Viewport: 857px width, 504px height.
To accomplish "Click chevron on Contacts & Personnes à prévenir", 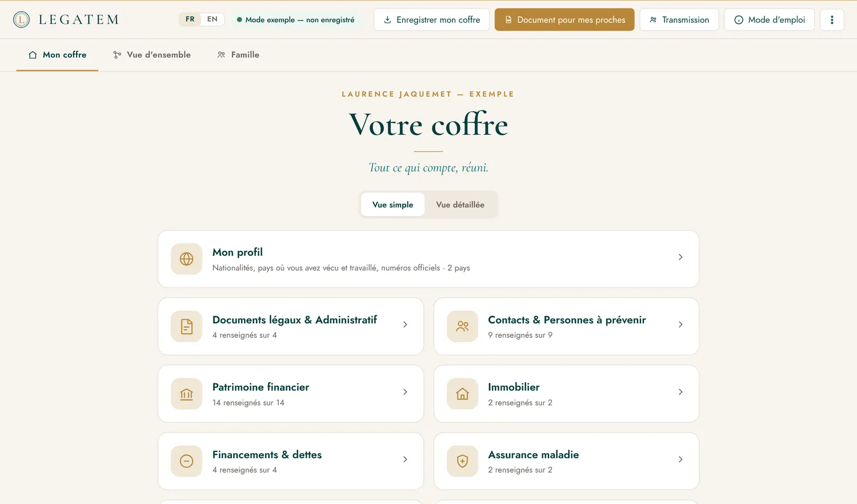I will point(680,325).
